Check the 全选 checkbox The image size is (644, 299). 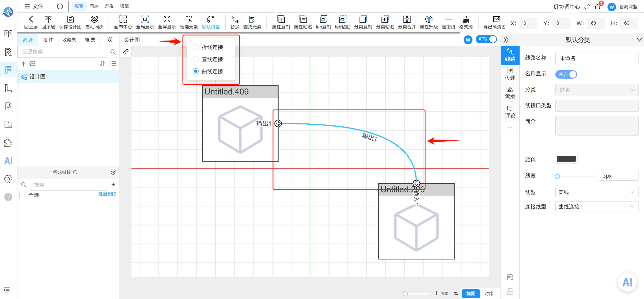[x=23, y=195]
